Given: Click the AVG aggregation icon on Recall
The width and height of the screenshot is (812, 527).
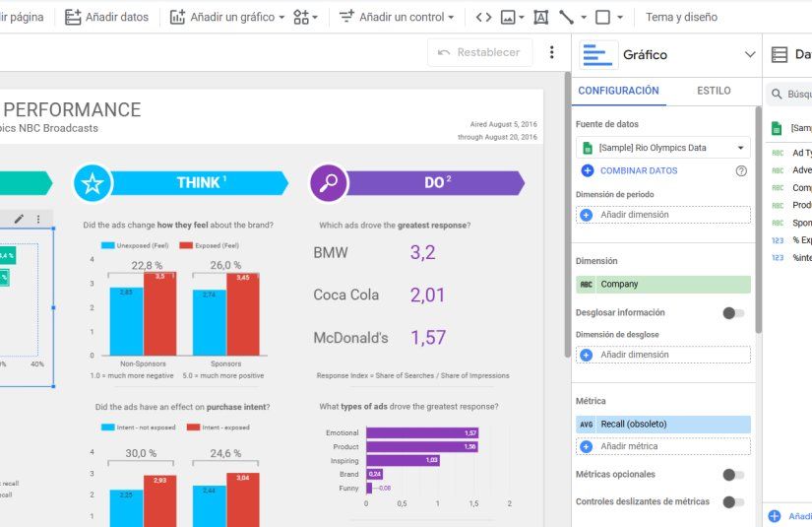Looking at the screenshot, I should [x=587, y=425].
